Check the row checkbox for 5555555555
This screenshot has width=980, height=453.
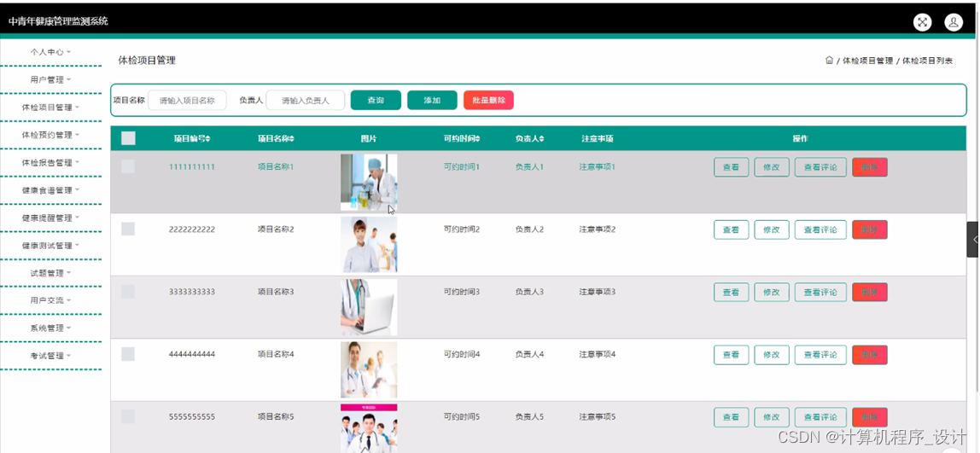[x=128, y=416]
